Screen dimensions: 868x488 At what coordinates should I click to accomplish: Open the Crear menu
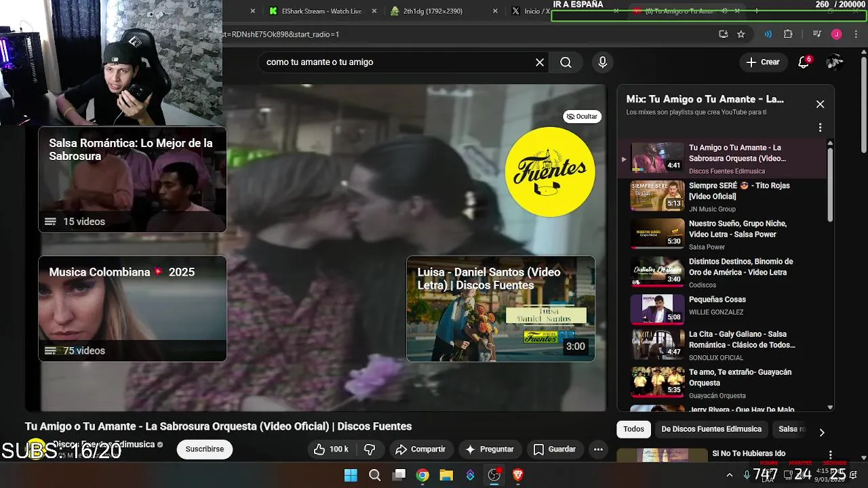point(764,62)
